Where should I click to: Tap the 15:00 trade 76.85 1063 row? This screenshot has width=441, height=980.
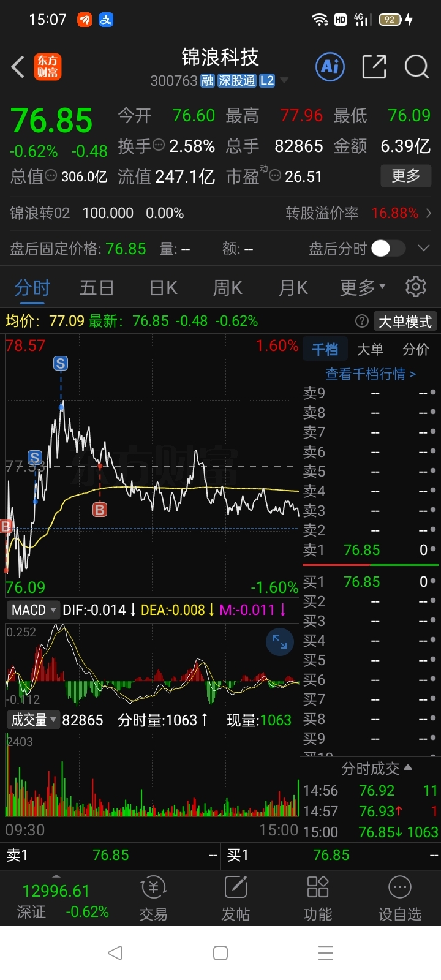pos(371,832)
